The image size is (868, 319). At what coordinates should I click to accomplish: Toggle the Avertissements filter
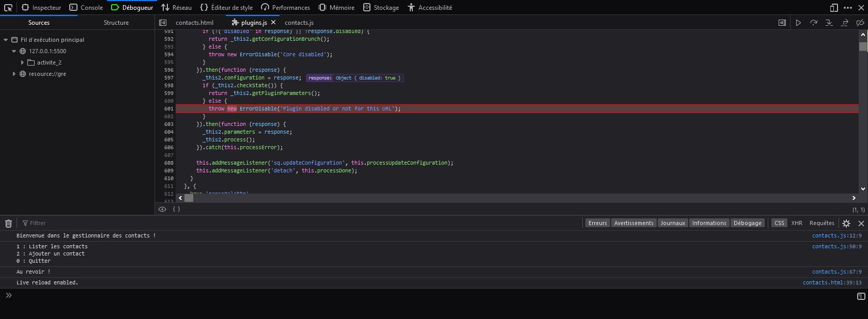tap(634, 223)
